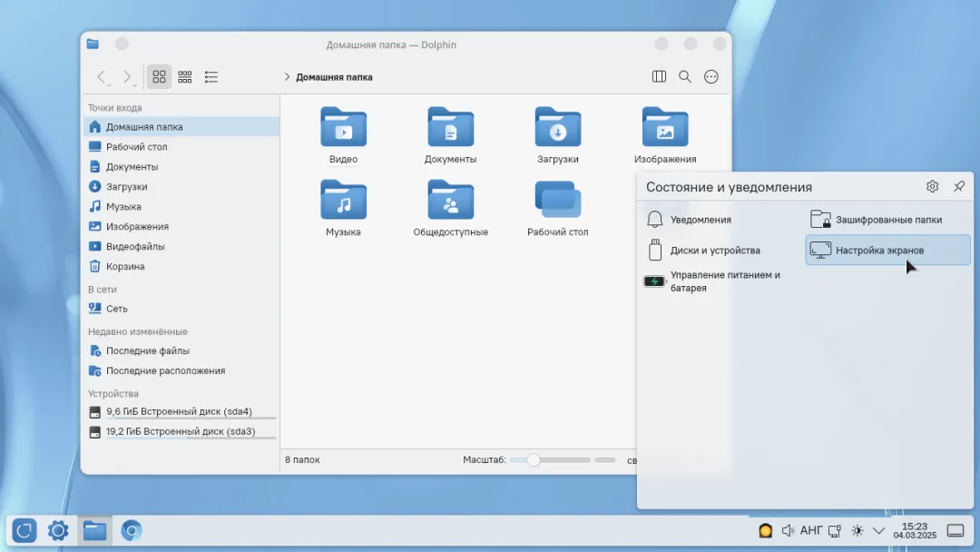Switch to details list view mode
This screenshot has width=980, height=552.
tap(211, 76)
